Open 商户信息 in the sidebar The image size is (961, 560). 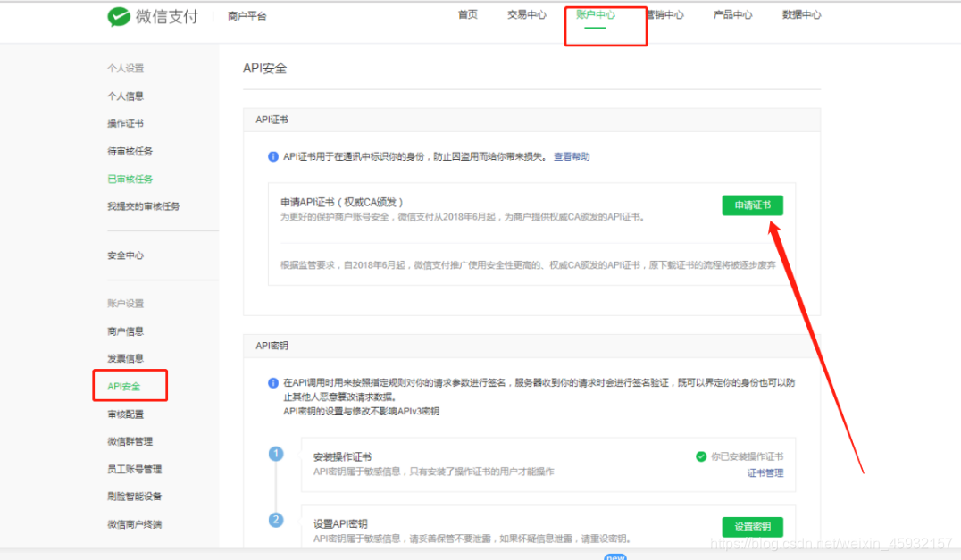pyautogui.click(x=126, y=331)
